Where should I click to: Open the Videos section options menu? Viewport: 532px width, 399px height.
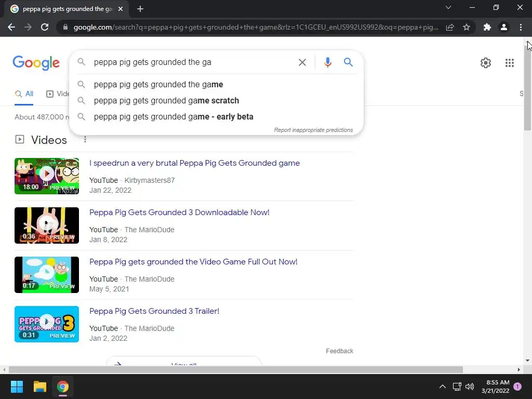pos(85,139)
